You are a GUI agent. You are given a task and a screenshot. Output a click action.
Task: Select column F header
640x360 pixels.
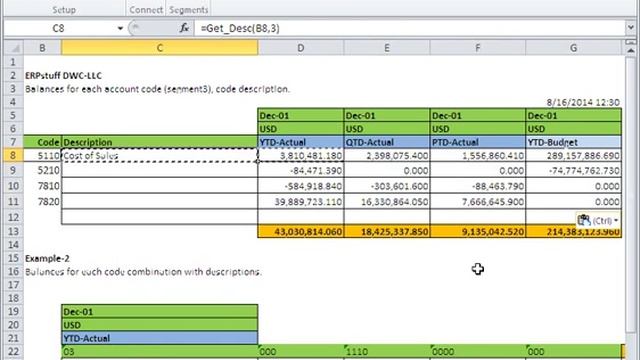[x=478, y=48]
